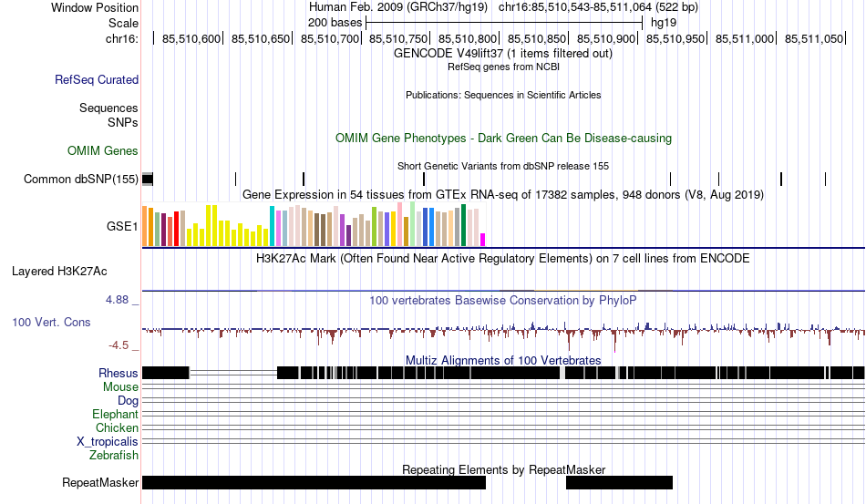
Task: Click the Sequences SNPs track label
Action: [108, 115]
